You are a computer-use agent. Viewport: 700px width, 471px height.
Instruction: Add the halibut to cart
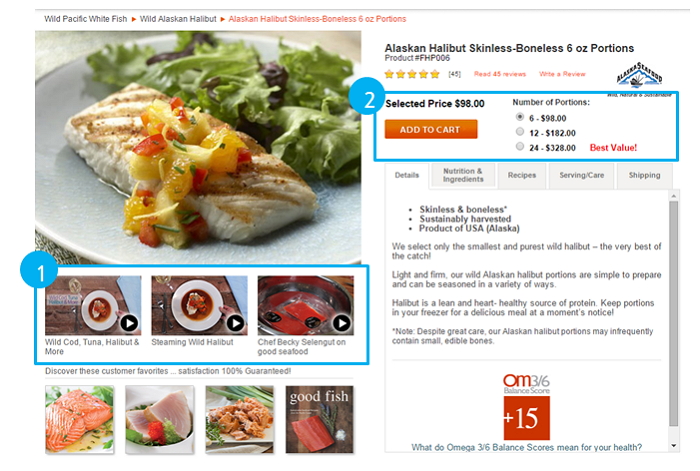pyautogui.click(x=431, y=129)
